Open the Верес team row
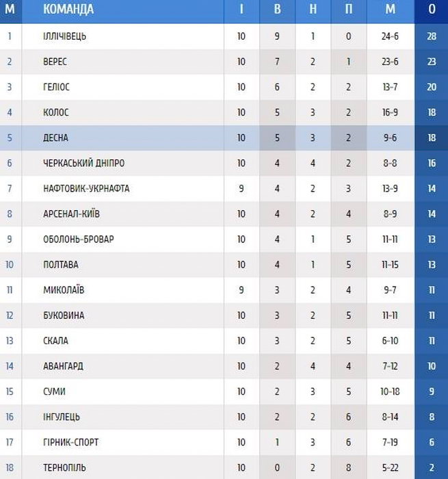The height and width of the screenshot is (479, 448). (x=55, y=62)
